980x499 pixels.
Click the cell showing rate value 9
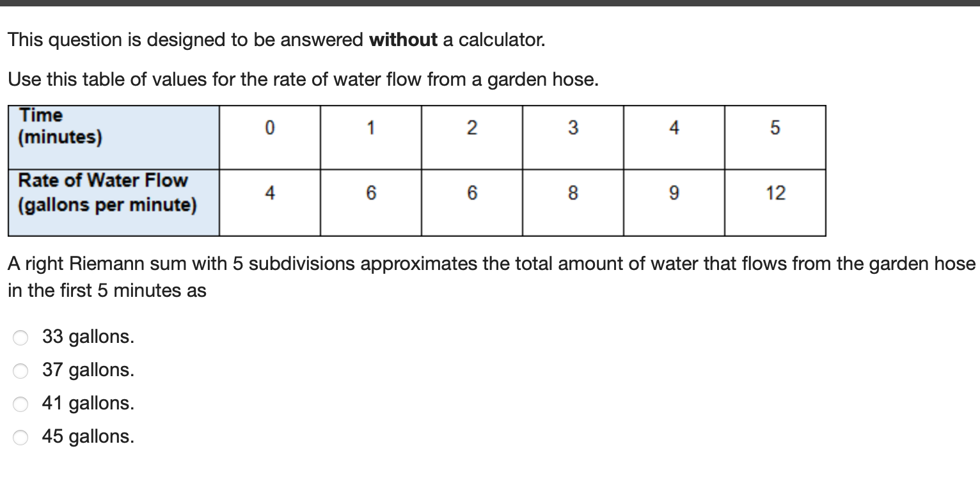point(674,192)
